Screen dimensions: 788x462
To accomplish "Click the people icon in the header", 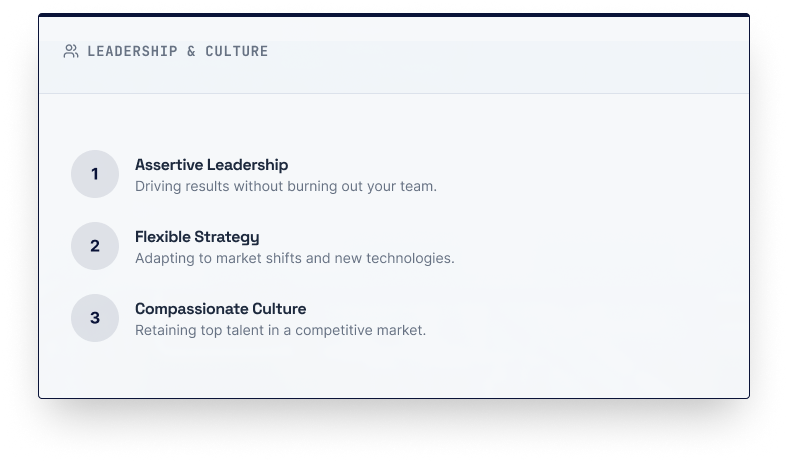I will [x=71, y=51].
